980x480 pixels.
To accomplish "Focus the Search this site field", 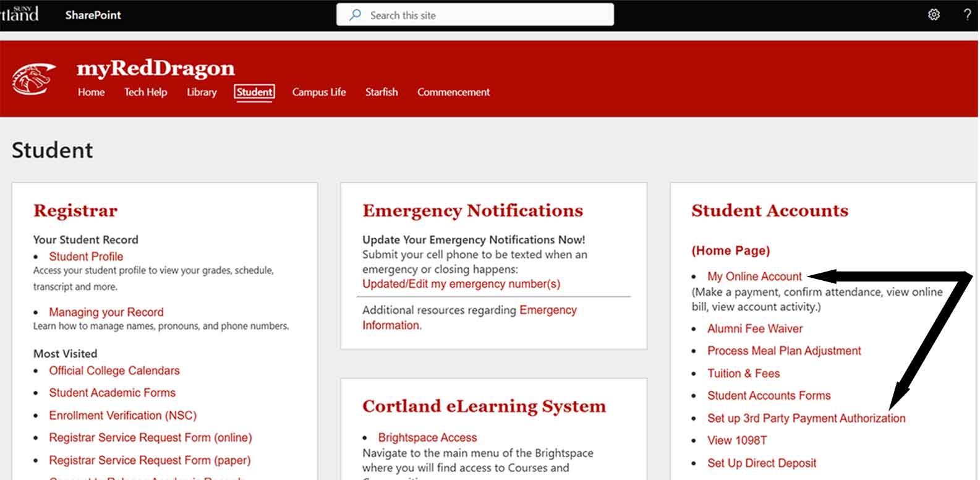I will pyautogui.click(x=475, y=15).
